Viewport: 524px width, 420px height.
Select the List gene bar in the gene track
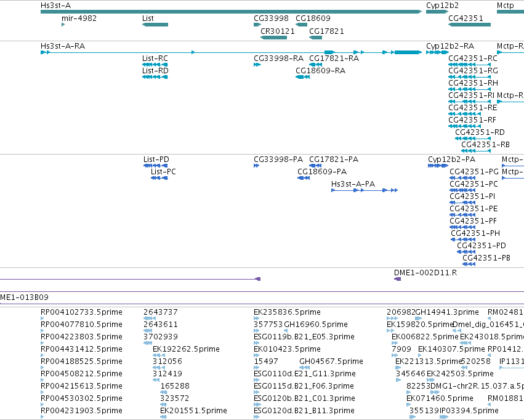pos(155,25)
